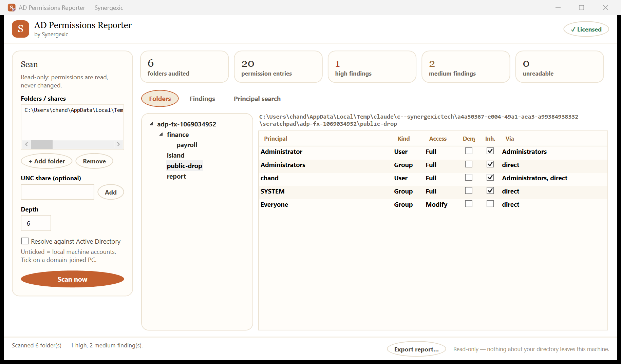This screenshot has height=364, width=621.
Task: Toggle Deny checkbox for Administrator row
Action: [x=469, y=151]
